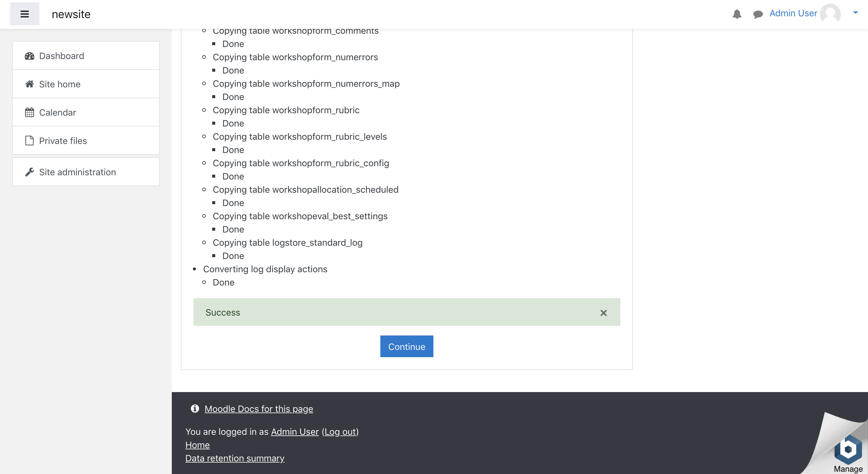This screenshot has width=868, height=474.
Task: Open Moodle Docs for this page
Action: point(259,409)
